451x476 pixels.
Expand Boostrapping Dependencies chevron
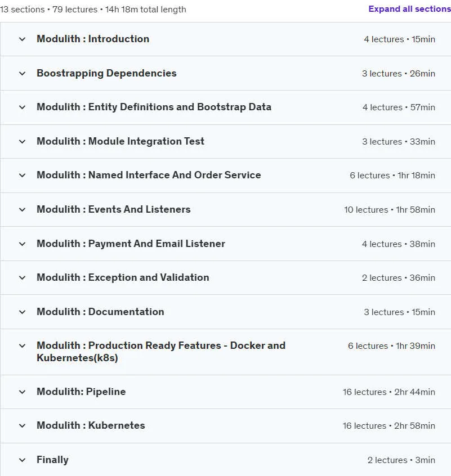22,74
